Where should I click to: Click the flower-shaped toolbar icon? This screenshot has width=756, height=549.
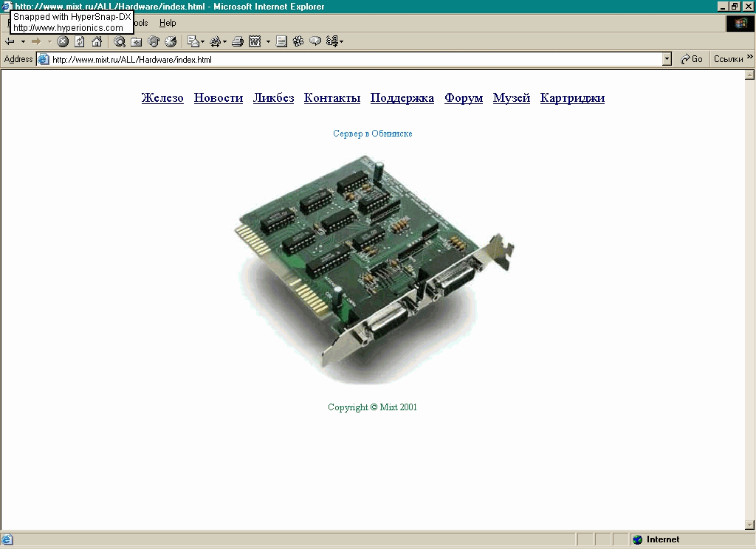pyautogui.click(x=298, y=42)
